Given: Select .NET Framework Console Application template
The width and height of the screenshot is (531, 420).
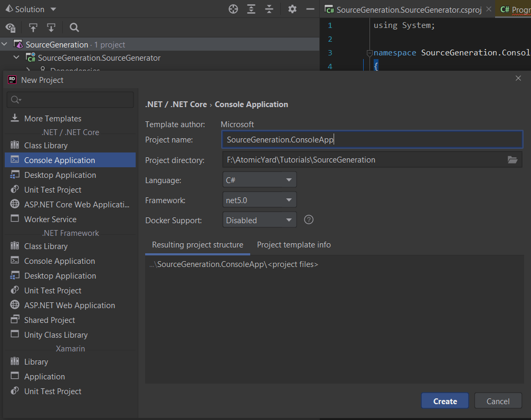Looking at the screenshot, I should (70, 261).
